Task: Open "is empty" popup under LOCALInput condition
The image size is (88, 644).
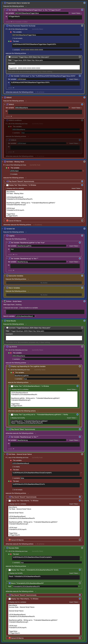Action: [x=14, y=174]
